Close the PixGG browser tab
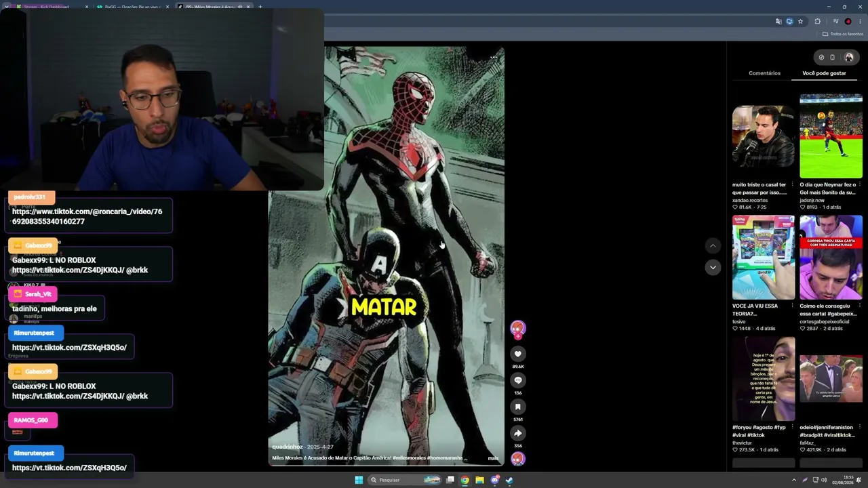 tap(167, 7)
